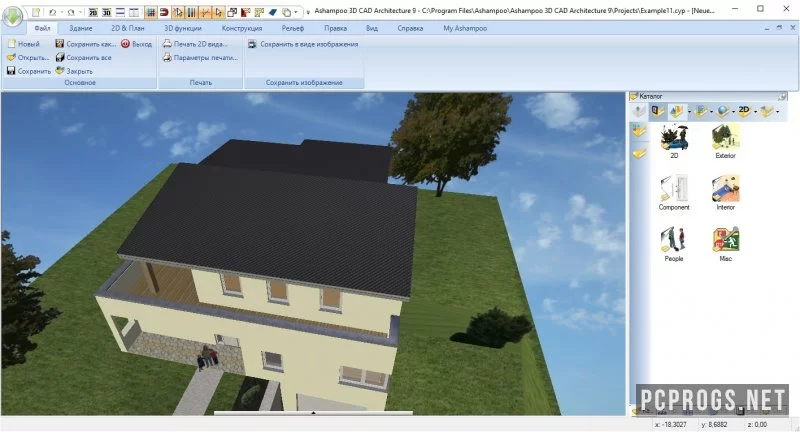This screenshot has height=432, width=800.
Task: Click the copy pages icon
Action: (x=287, y=12)
